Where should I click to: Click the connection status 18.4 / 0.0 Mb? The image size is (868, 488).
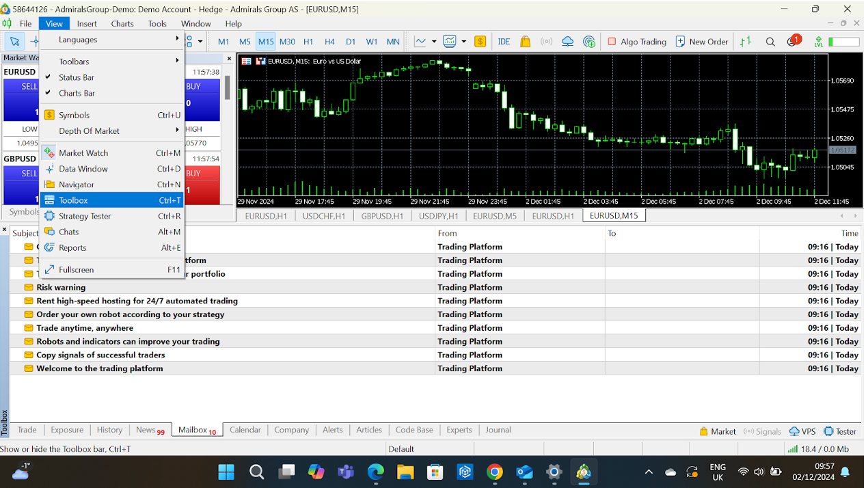coord(817,449)
